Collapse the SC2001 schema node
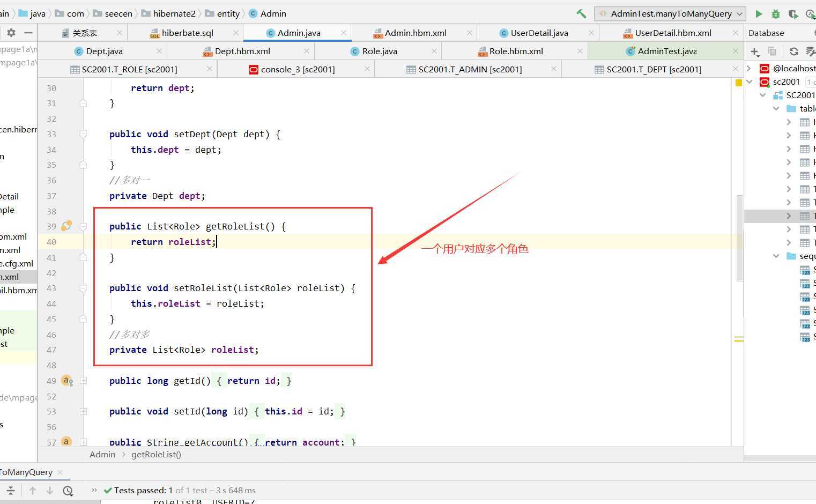The image size is (816, 504). coord(763,95)
